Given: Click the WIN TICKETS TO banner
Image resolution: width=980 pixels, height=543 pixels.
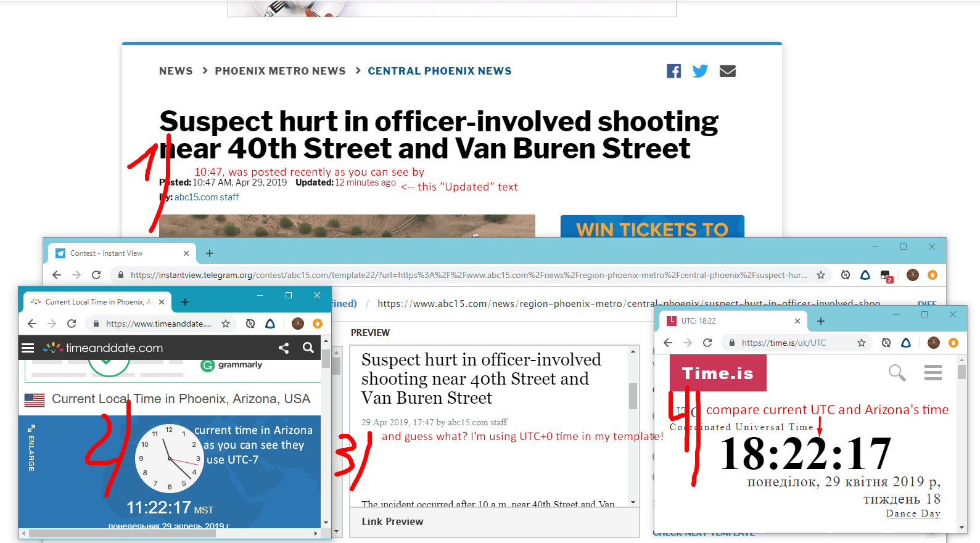Looking at the screenshot, I should pos(653,226).
